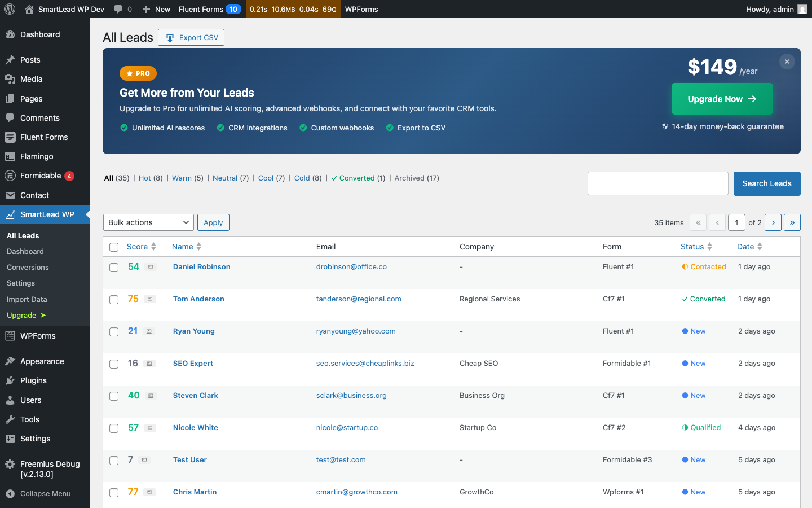Open the Comments bubble in the admin bar

pyautogui.click(x=118, y=9)
